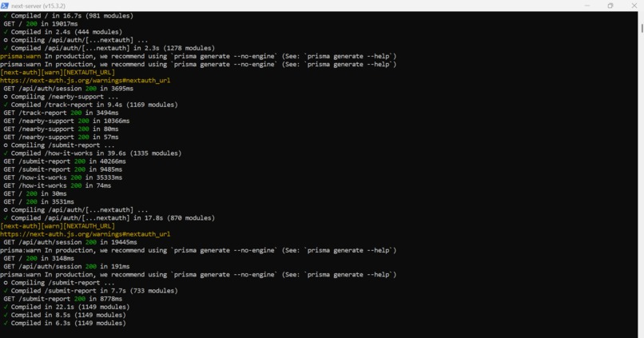Click the line 'GET / 200 in 3148ms'
Image resolution: width=644 pixels, height=338 pixels.
[38, 258]
